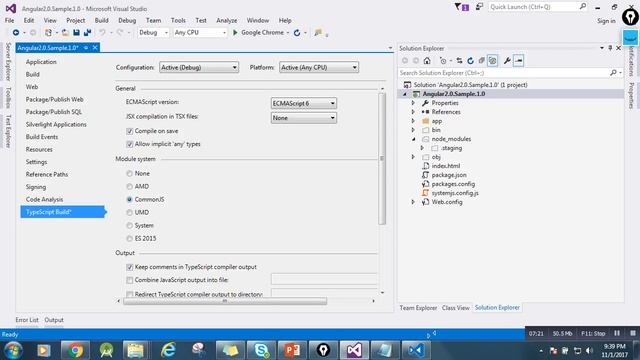The width and height of the screenshot is (640, 360).
Task: Click the Open File toolbar icon
Action: [65, 33]
